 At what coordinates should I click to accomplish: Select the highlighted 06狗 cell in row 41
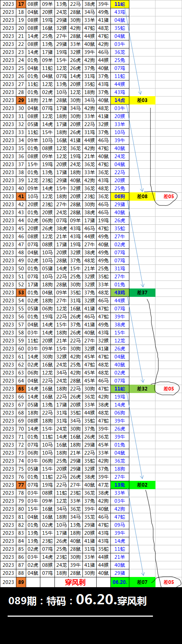(x=120, y=196)
